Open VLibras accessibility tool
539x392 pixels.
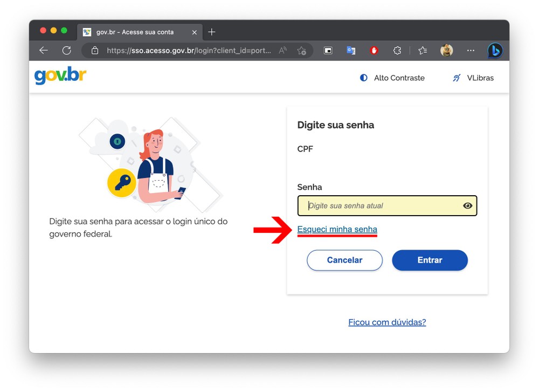point(473,78)
